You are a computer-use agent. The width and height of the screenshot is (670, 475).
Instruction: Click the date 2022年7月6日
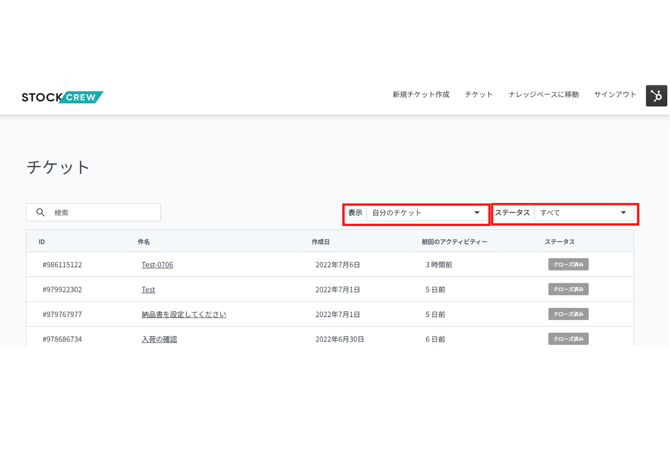point(338,265)
